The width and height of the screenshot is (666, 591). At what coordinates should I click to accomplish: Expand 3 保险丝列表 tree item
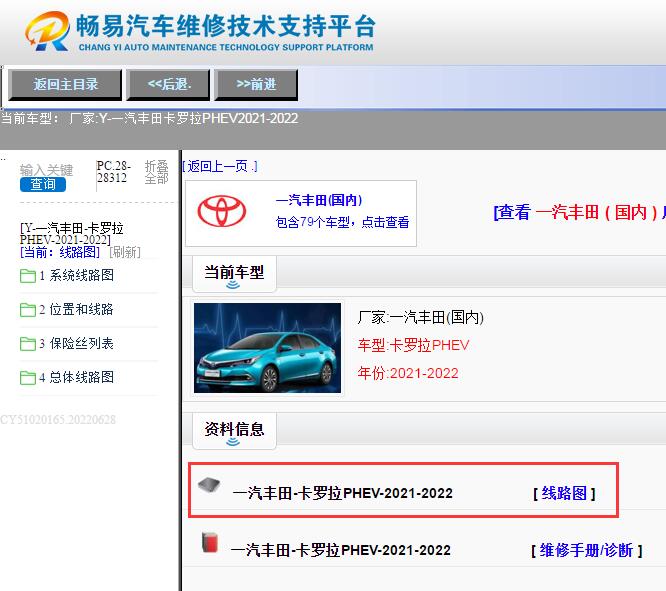[x=76, y=343]
